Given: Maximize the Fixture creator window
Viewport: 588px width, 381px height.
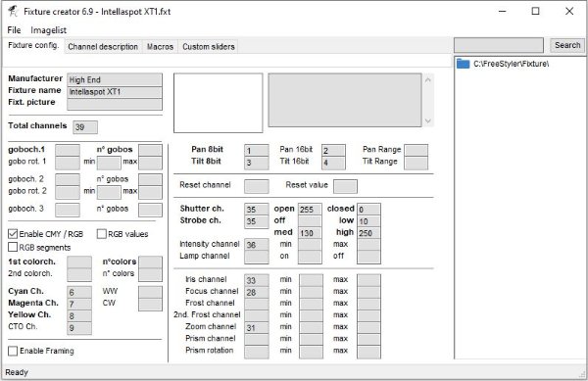Looking at the screenshot, I should point(535,11).
